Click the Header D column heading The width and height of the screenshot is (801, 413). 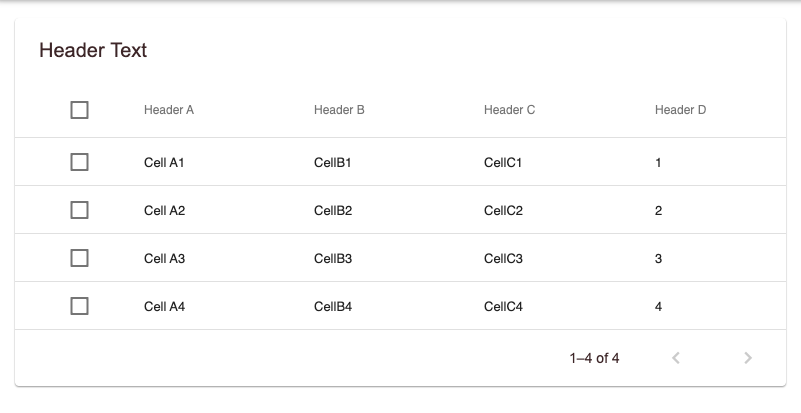(x=680, y=110)
